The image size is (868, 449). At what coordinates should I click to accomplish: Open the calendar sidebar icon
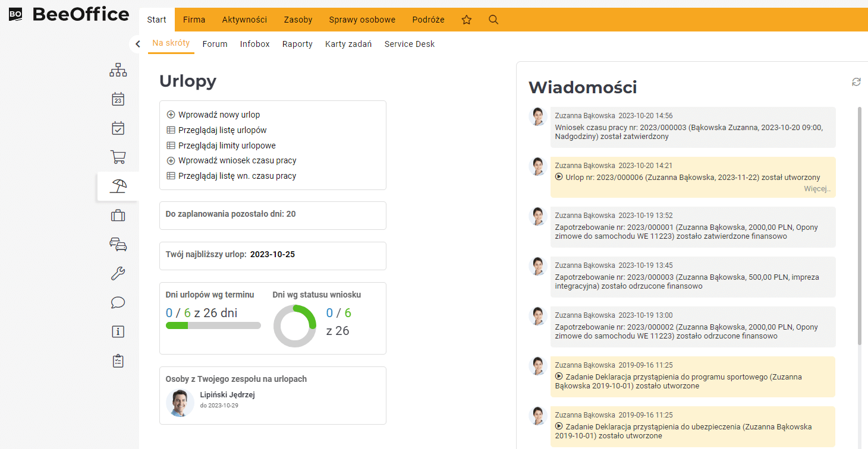pos(118,99)
